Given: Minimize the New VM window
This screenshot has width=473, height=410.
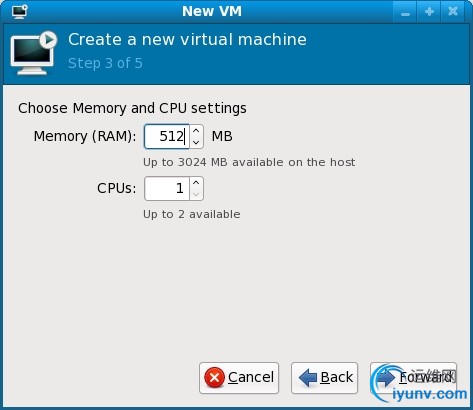Looking at the screenshot, I should 405,12.
